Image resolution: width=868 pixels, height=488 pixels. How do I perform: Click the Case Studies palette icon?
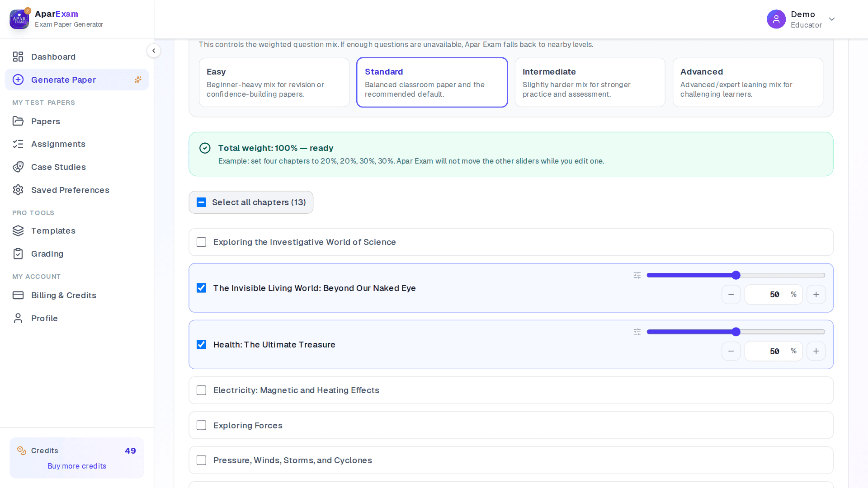coord(18,167)
